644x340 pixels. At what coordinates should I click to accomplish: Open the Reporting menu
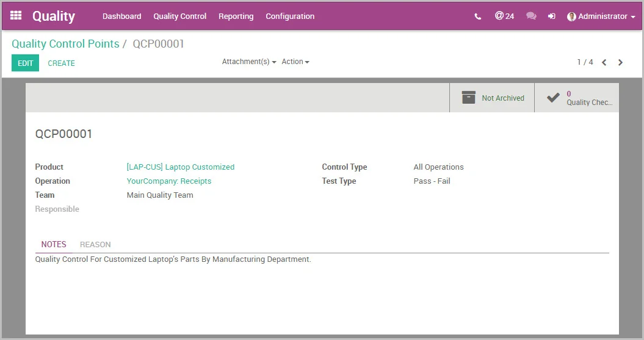236,16
